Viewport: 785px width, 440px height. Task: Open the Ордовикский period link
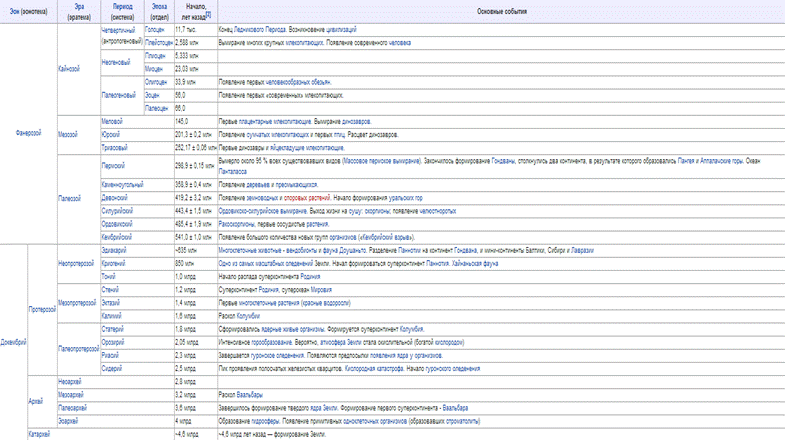pos(117,224)
